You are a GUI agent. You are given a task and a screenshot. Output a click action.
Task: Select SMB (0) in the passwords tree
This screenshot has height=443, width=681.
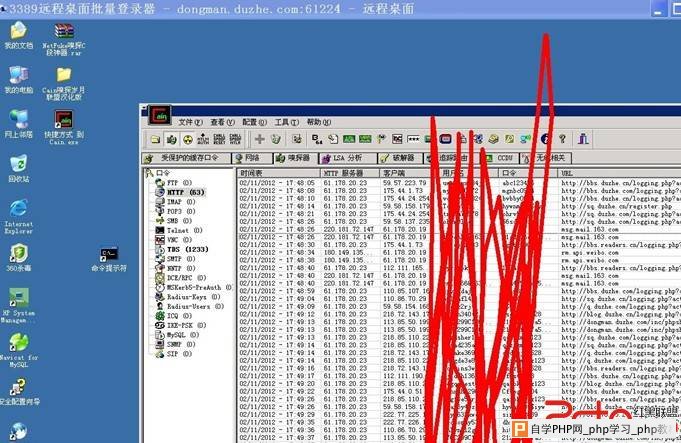click(174, 221)
